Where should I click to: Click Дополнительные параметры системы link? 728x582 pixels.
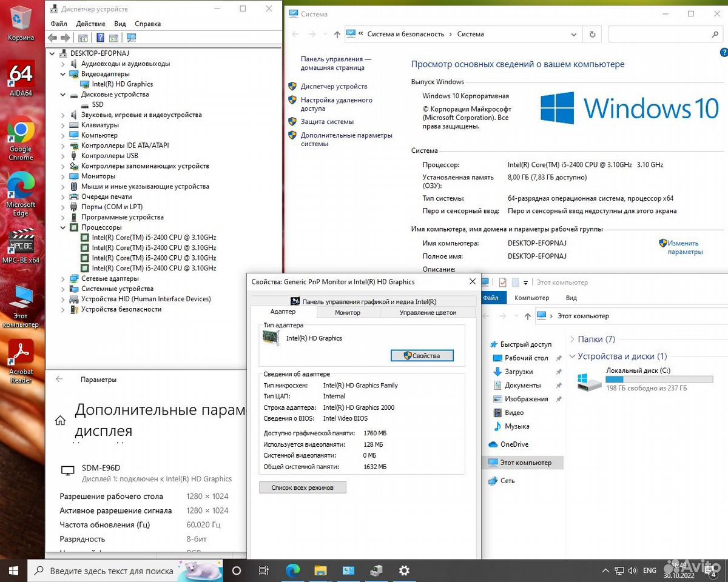tap(346, 139)
